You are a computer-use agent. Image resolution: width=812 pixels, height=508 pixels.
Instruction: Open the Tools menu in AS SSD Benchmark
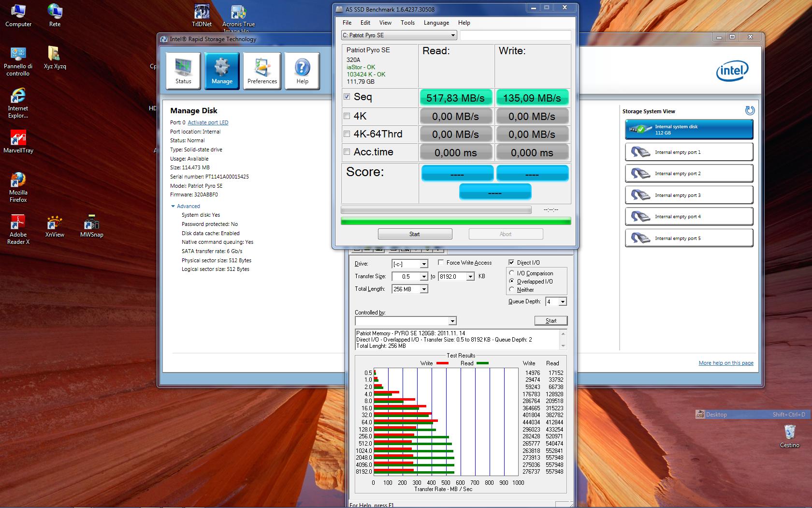tap(407, 23)
